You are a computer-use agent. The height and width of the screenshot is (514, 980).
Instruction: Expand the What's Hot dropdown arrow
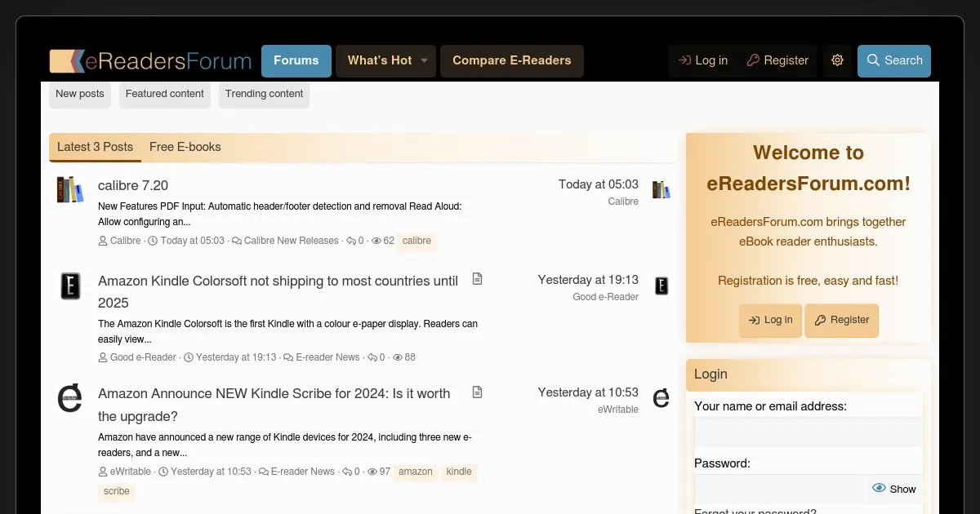[425, 61]
